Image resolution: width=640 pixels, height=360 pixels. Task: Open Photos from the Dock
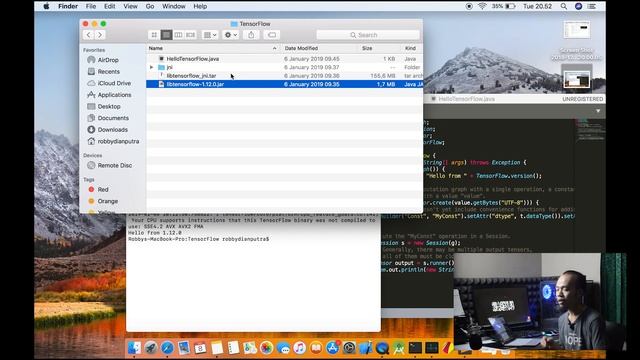(266, 348)
